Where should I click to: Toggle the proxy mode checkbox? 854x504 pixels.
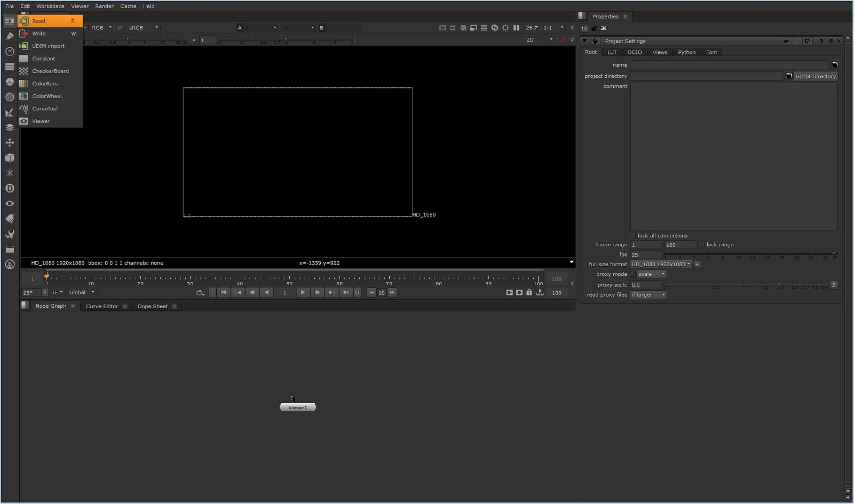632,274
